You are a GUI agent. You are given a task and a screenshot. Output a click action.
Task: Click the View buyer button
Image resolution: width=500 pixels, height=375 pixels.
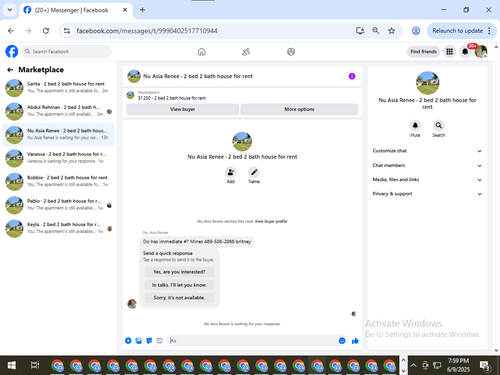pos(183,109)
